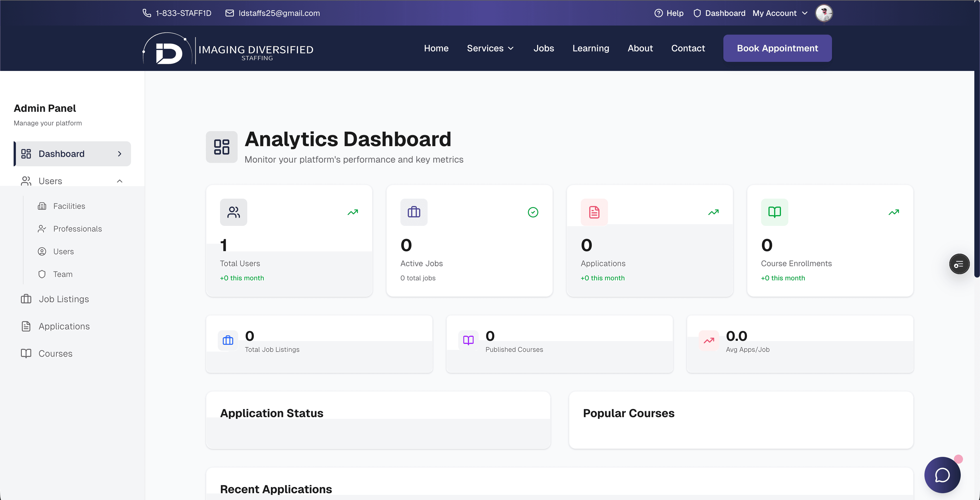Open the Services dropdown menu

490,48
